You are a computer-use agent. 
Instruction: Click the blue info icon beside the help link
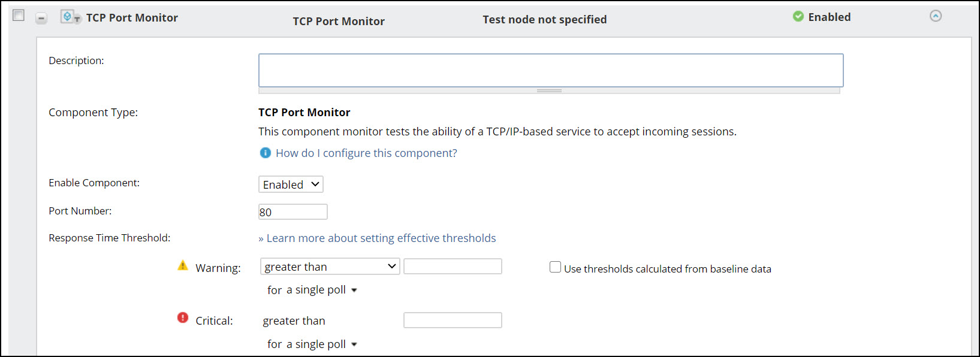[x=265, y=153]
